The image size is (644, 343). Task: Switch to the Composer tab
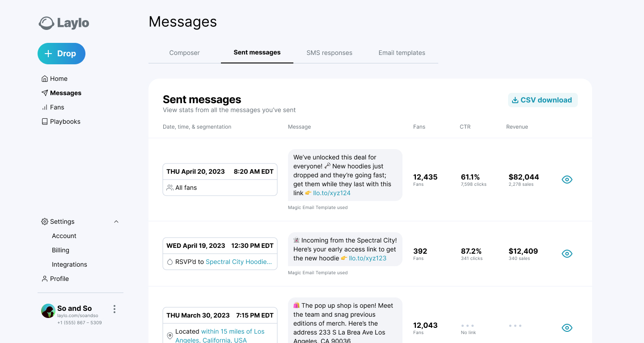point(184,53)
